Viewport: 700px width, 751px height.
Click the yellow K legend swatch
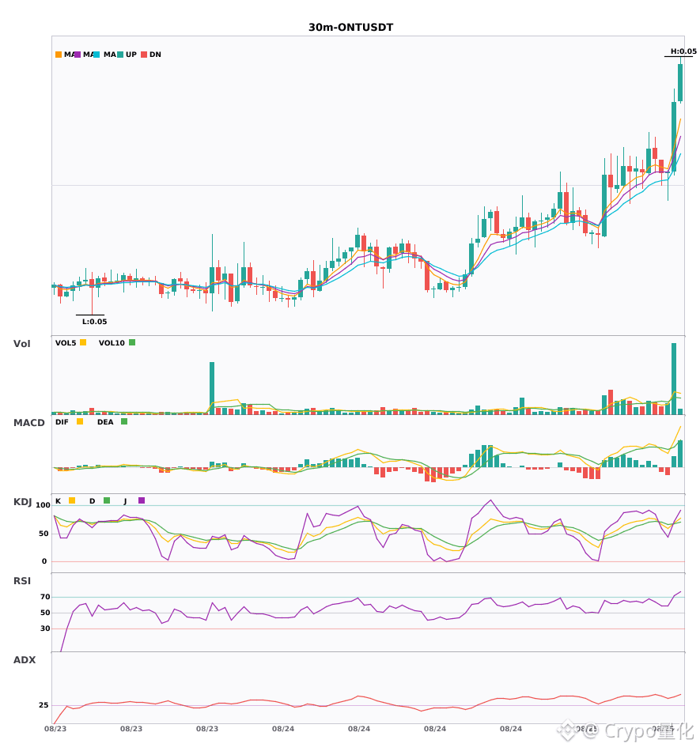tap(72, 500)
